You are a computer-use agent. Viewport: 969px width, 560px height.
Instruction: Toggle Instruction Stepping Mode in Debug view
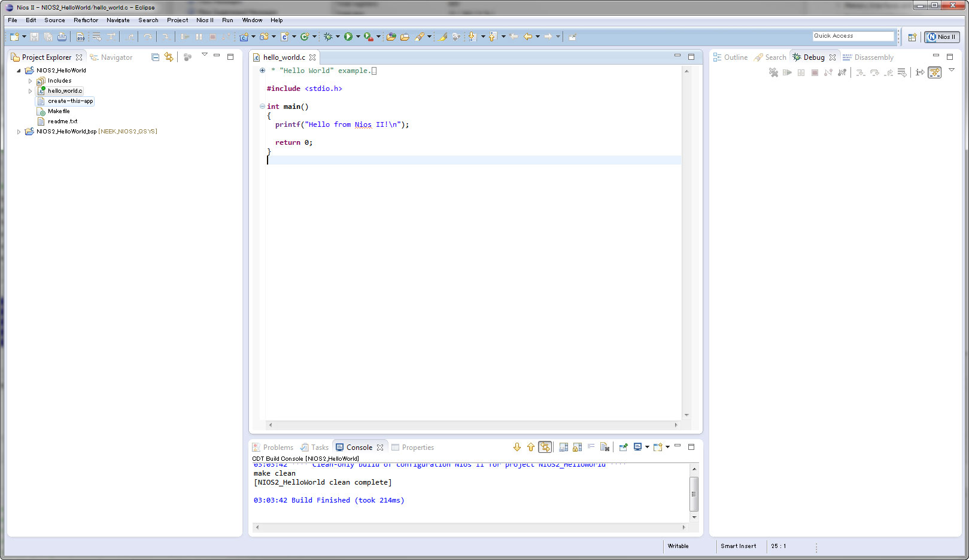click(x=920, y=72)
